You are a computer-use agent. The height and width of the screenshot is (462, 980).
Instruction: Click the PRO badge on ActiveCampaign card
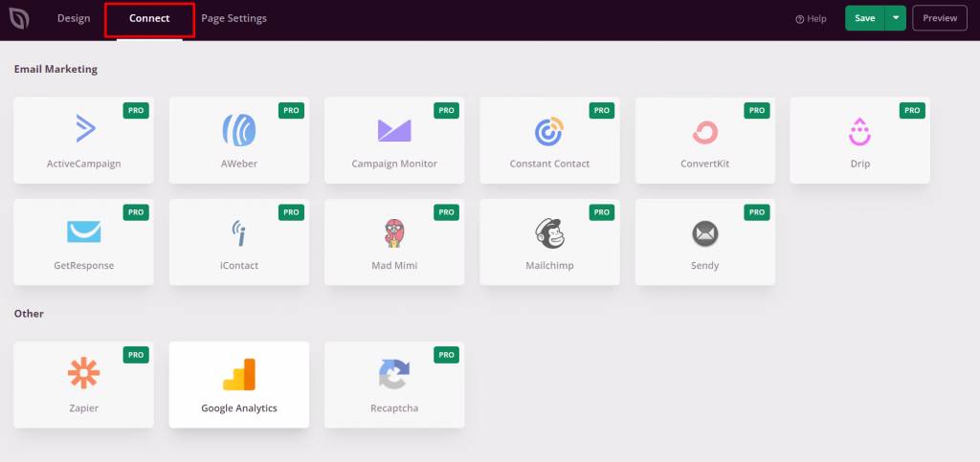click(x=136, y=111)
